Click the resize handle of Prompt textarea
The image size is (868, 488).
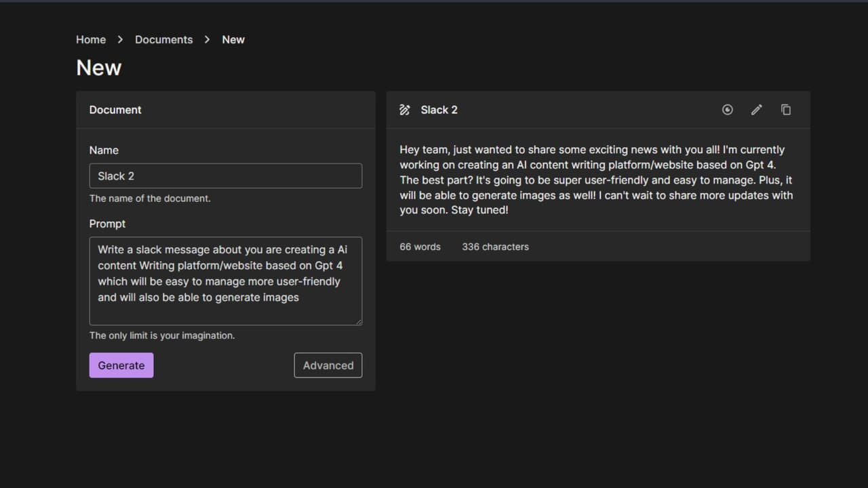(x=358, y=321)
